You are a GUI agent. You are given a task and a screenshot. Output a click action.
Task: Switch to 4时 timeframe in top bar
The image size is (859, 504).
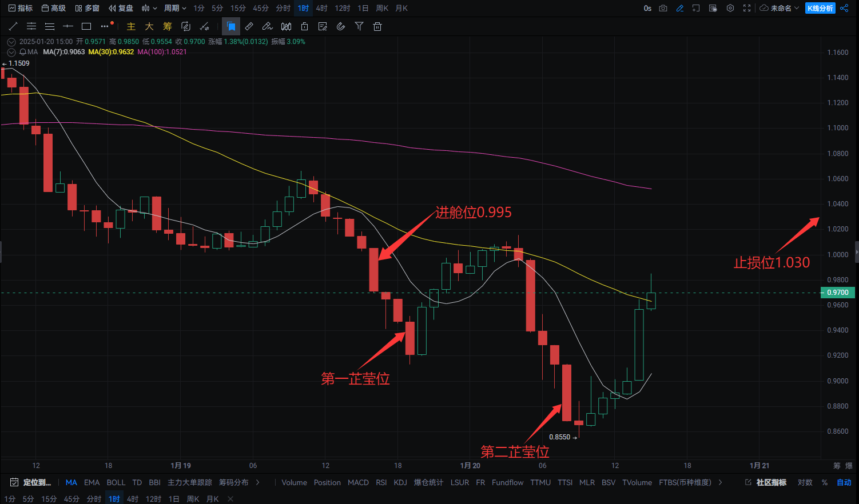(322, 8)
